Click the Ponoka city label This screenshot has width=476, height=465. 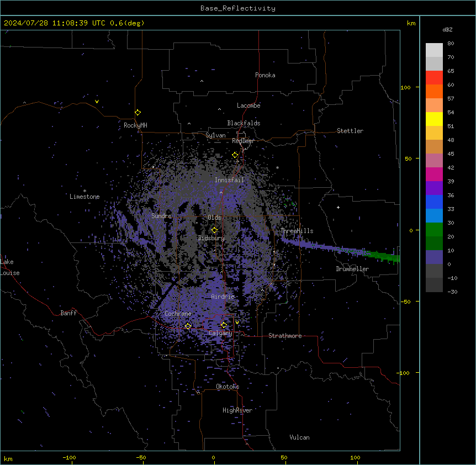265,75
